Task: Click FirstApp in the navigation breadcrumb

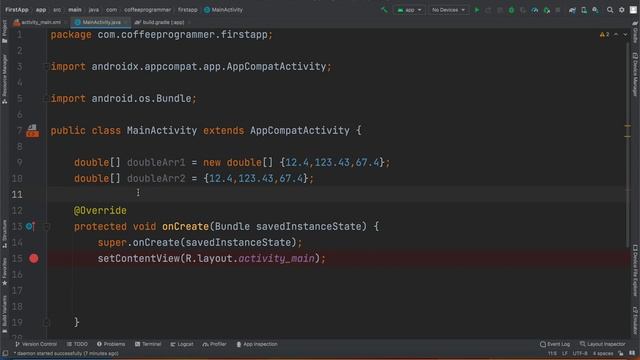Action: pos(17,10)
